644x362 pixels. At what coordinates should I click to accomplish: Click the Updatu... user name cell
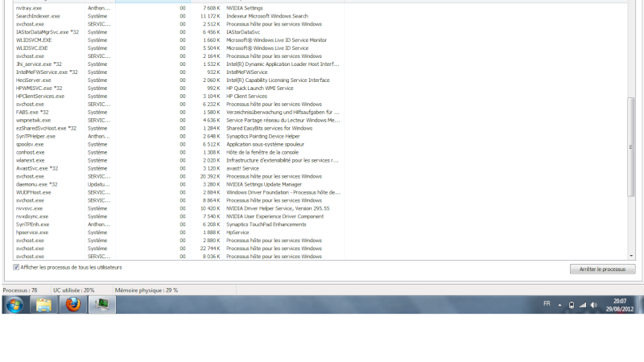click(x=98, y=184)
